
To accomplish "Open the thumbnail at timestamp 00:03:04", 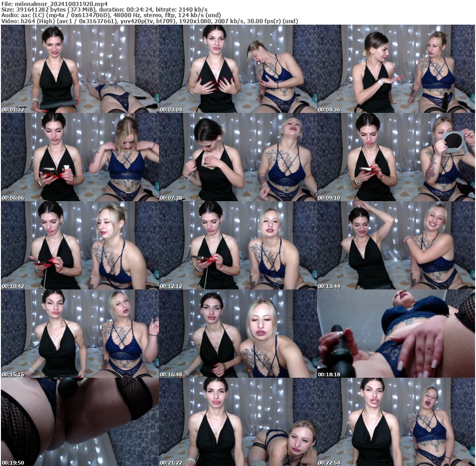I will (x=237, y=70).
